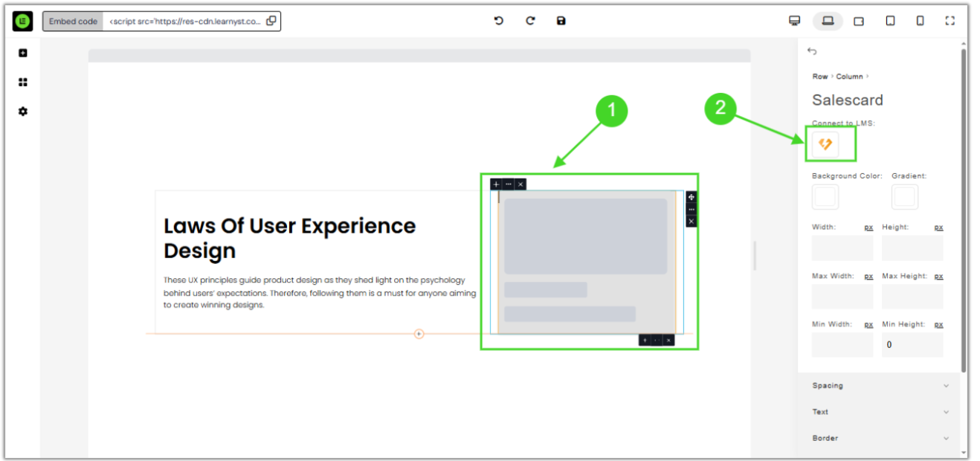Click the Min Height input field
The width and height of the screenshot is (980, 461).
[912, 344]
